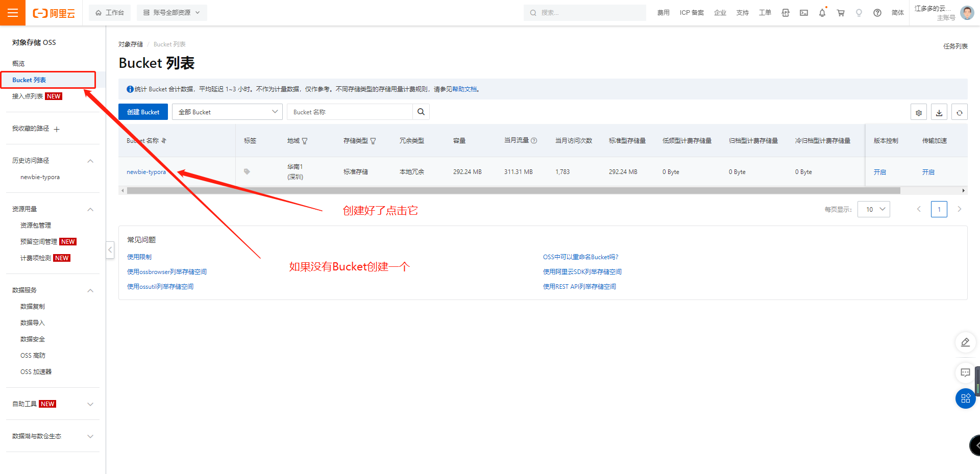Open 数据复制 in the sidebar
Image resolution: width=980 pixels, height=474 pixels.
point(33,307)
